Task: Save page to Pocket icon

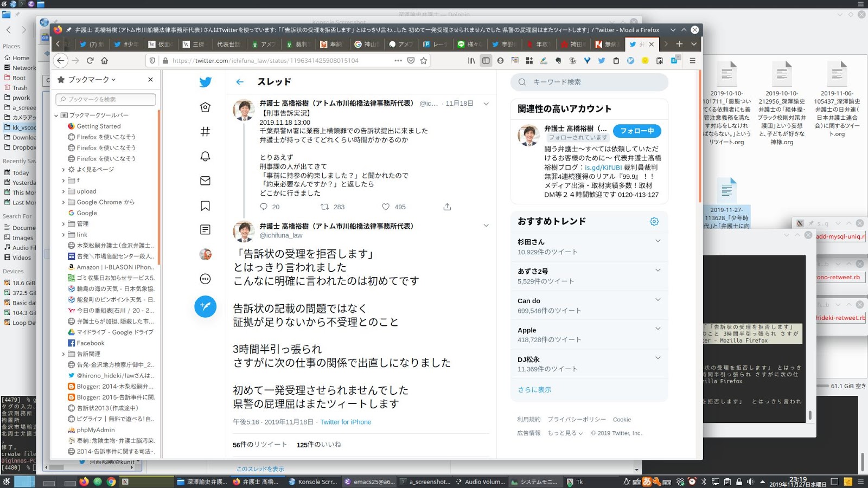Action: [411, 61]
